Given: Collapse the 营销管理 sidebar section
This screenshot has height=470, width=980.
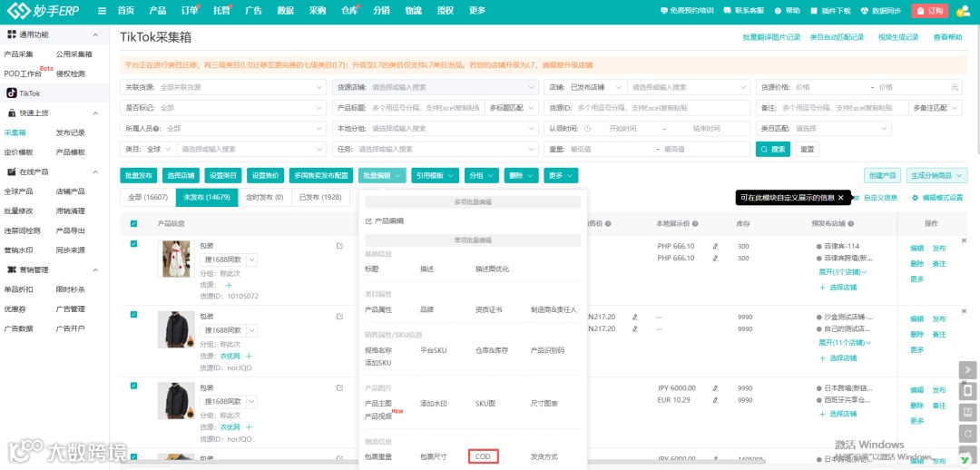Looking at the screenshot, I should [95, 270].
